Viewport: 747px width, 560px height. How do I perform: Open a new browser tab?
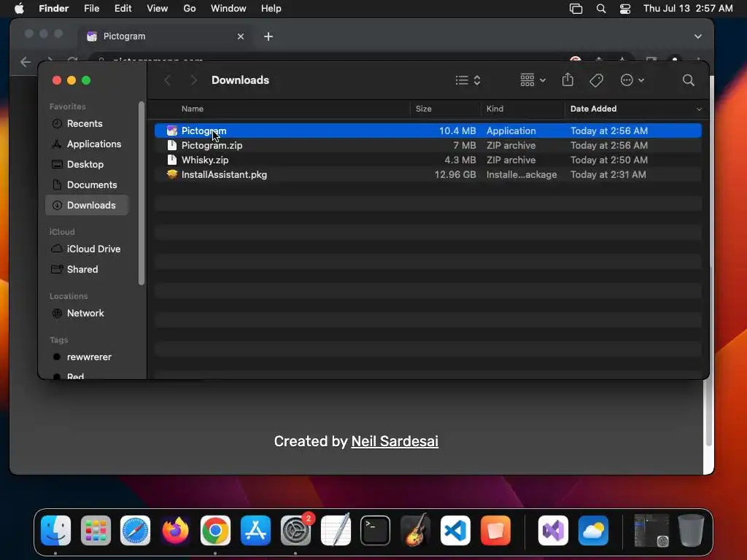click(x=268, y=36)
